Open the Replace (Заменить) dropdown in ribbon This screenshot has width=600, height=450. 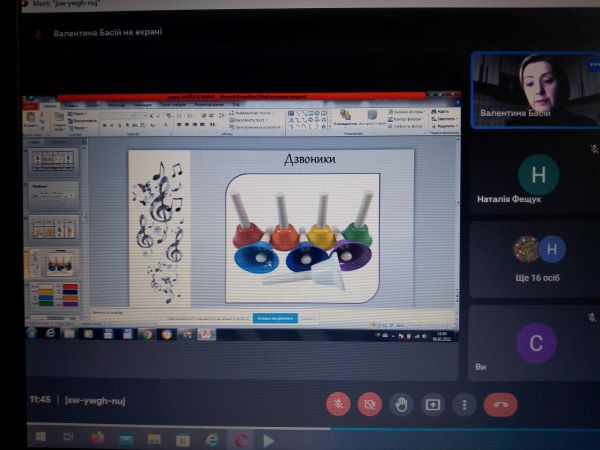(x=444, y=119)
